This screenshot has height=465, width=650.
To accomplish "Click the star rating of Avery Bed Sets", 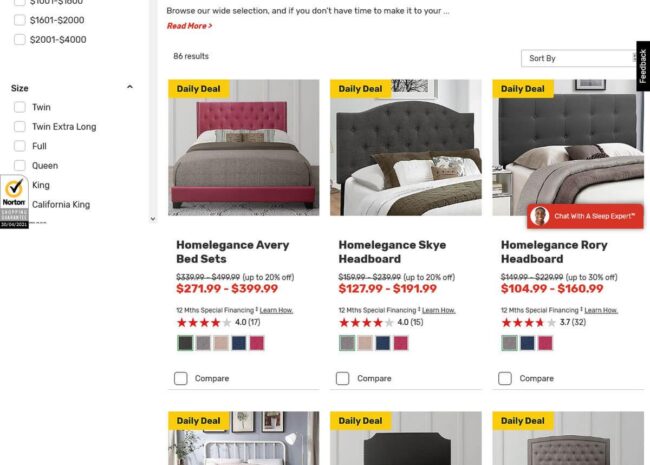I will (x=204, y=322).
